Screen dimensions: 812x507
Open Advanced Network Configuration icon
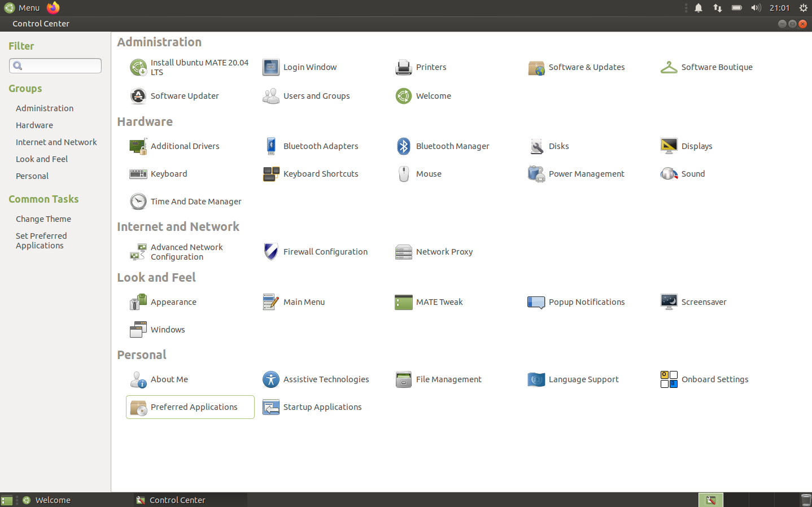[x=138, y=252]
